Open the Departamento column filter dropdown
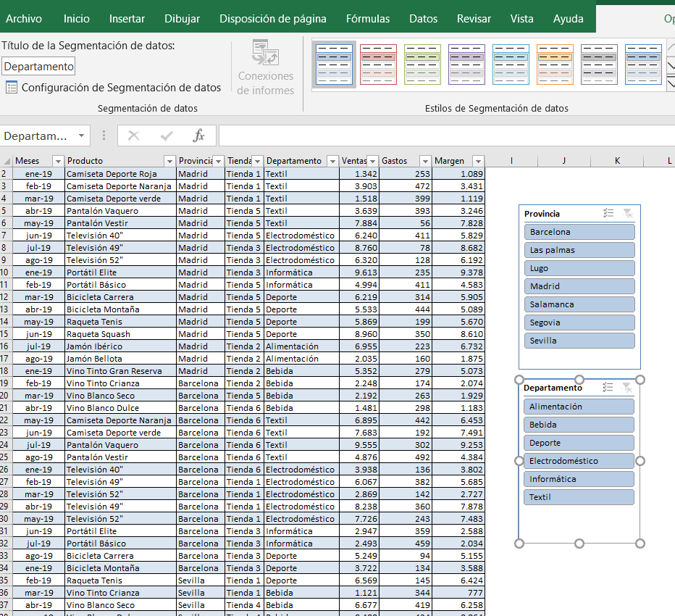 (x=332, y=161)
